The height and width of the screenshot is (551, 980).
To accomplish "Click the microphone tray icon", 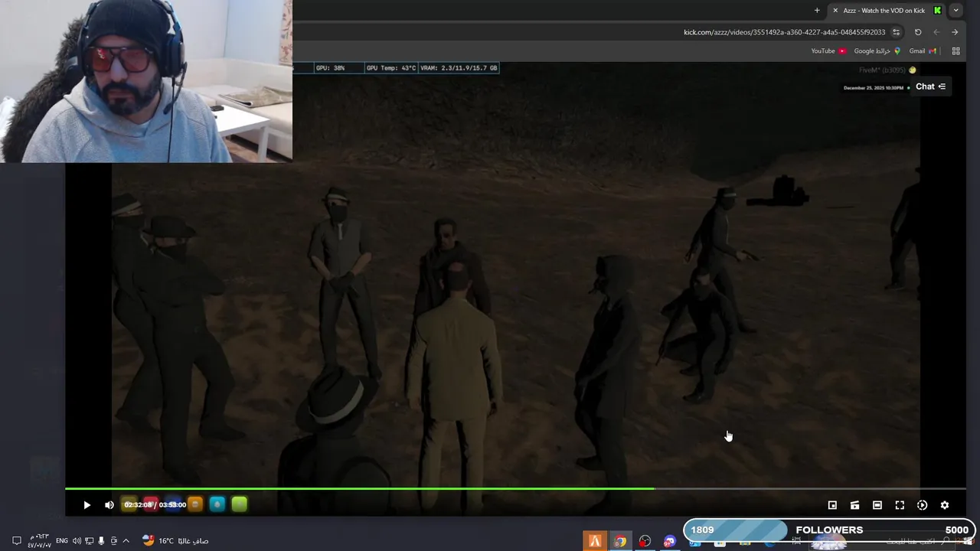I will pyautogui.click(x=101, y=541).
